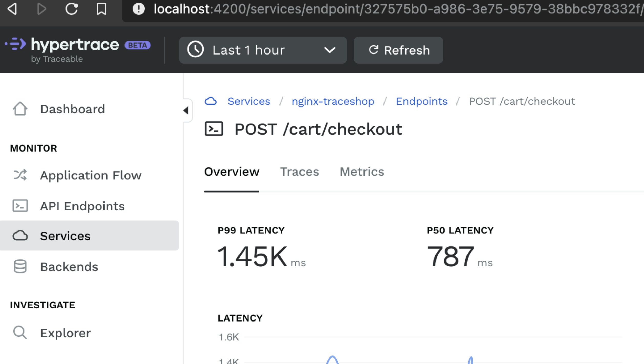
Task: Go to Endpoints breadcrumb link
Action: click(421, 101)
